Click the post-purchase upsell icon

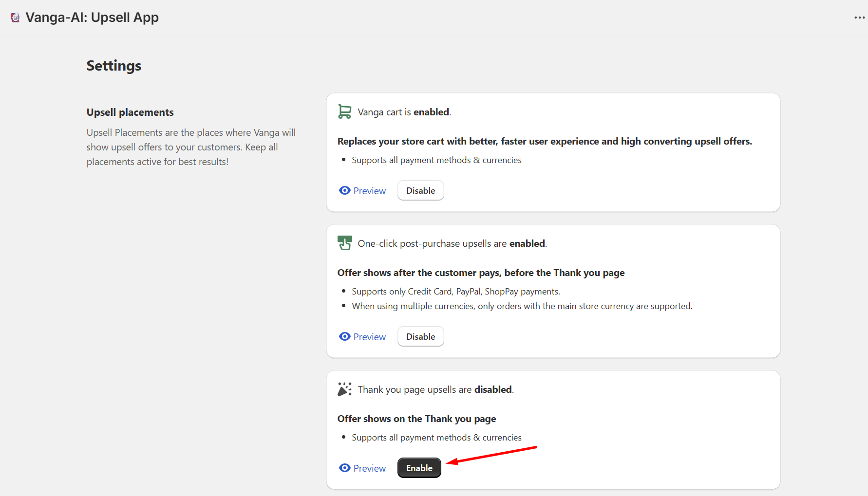tap(345, 243)
